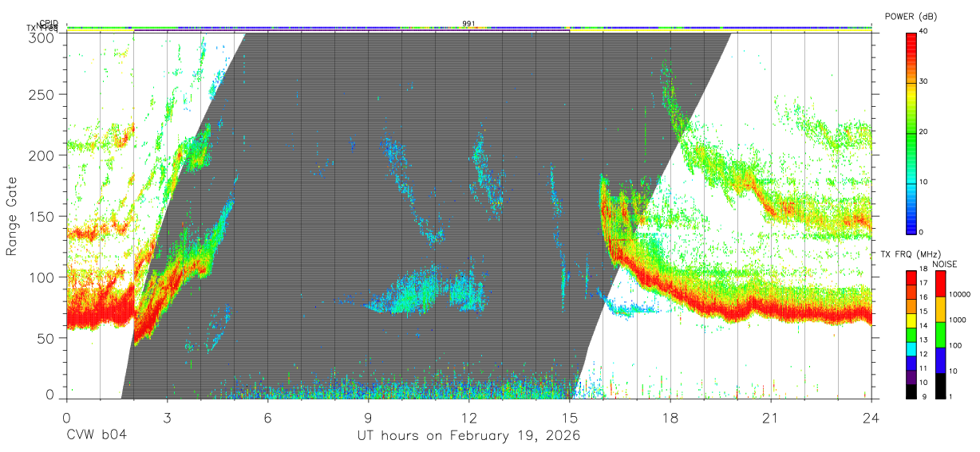980x452 pixels.
Task: Click the 10000 tick on the NOISE scale
Action: point(960,296)
